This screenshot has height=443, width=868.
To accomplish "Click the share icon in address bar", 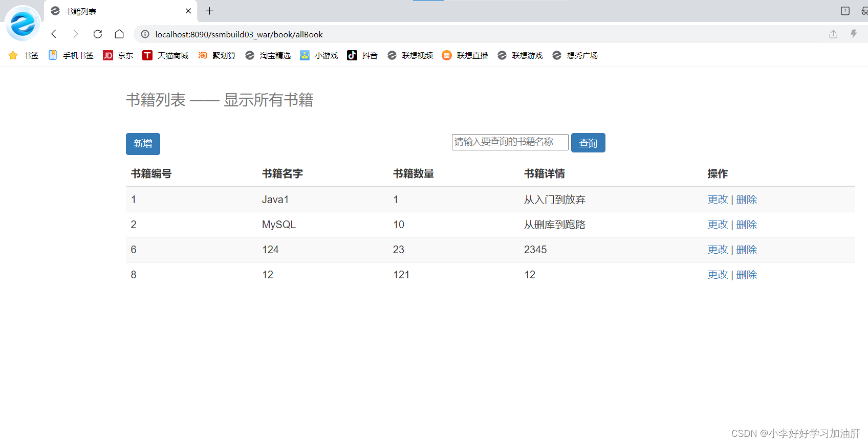I will coord(833,34).
